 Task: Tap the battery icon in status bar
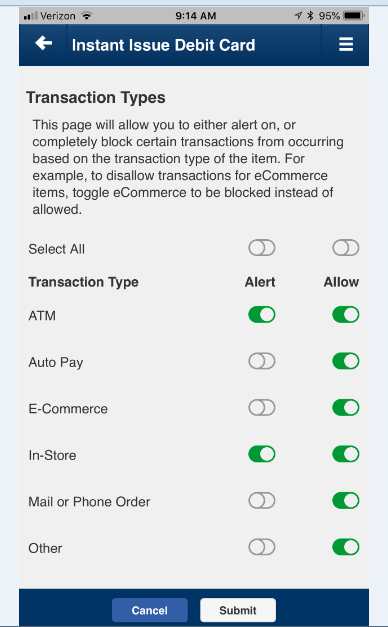click(353, 16)
